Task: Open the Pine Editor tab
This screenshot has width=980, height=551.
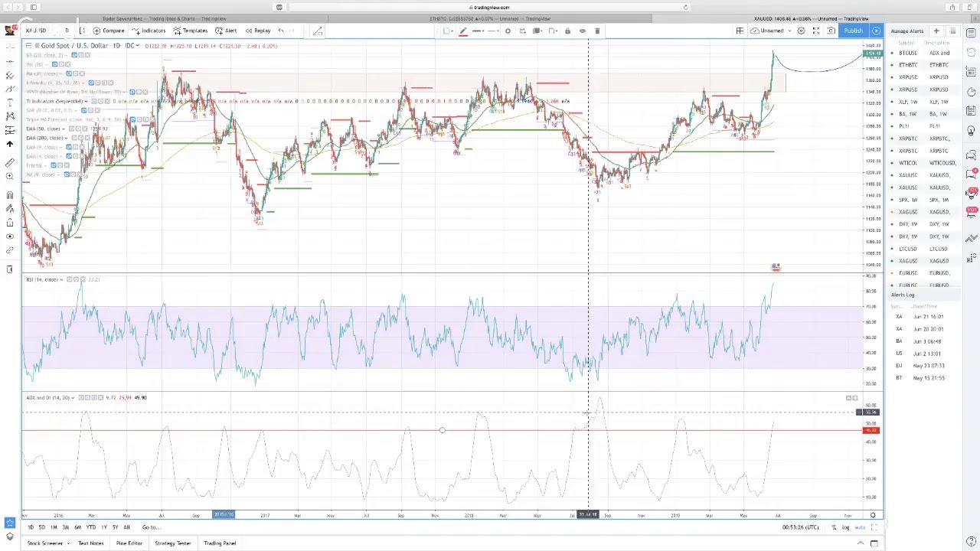Action: 129,543
